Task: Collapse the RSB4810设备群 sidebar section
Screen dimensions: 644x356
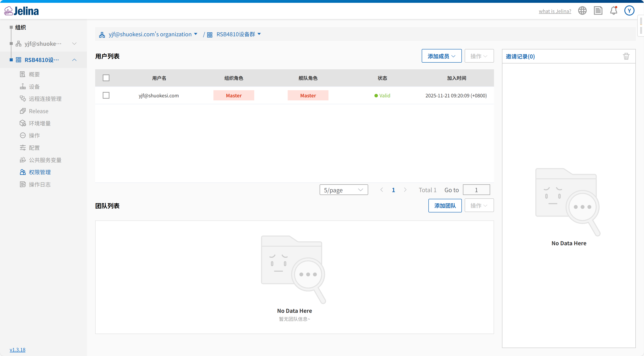Action: 74,60
